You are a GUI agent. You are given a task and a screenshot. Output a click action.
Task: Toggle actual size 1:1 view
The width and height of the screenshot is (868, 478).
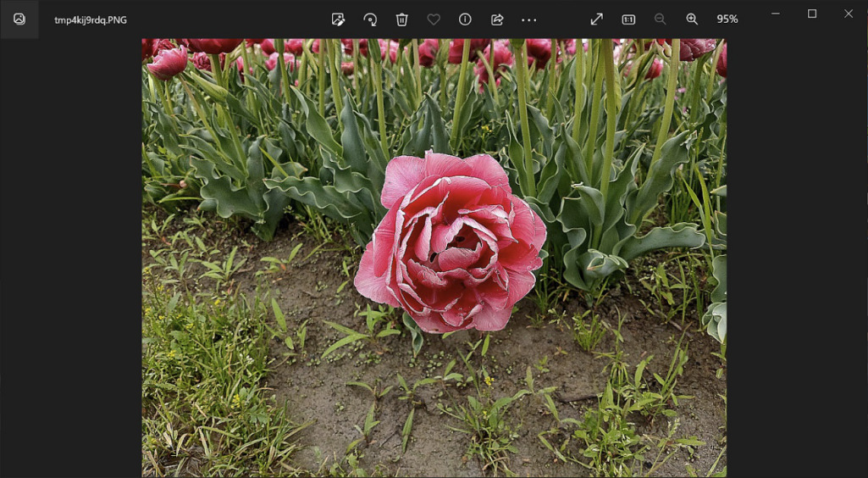click(x=628, y=19)
